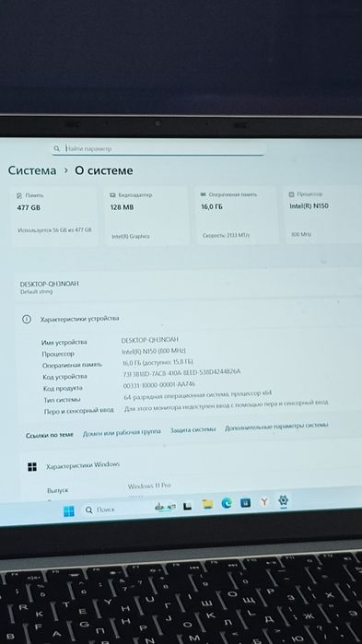Click the memory chip icon beside 'Оперативная память'
This screenshot has width=362, height=644.
click(203, 194)
